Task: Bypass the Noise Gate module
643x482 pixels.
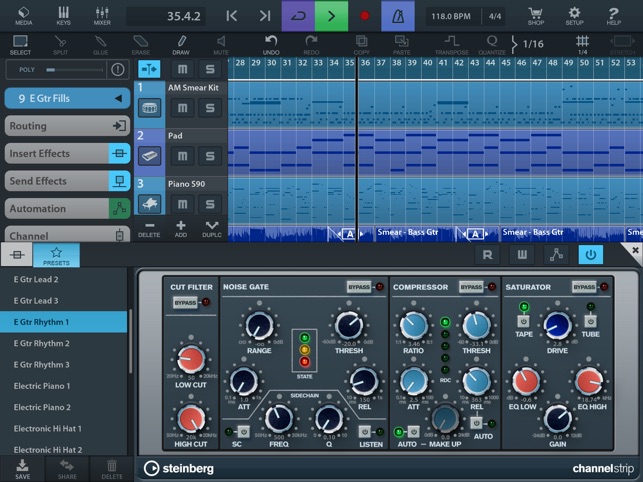Action: click(360, 287)
